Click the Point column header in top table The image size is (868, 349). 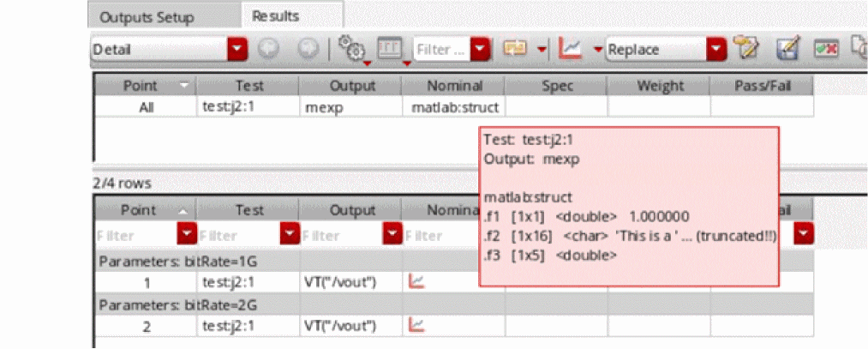[x=146, y=87]
